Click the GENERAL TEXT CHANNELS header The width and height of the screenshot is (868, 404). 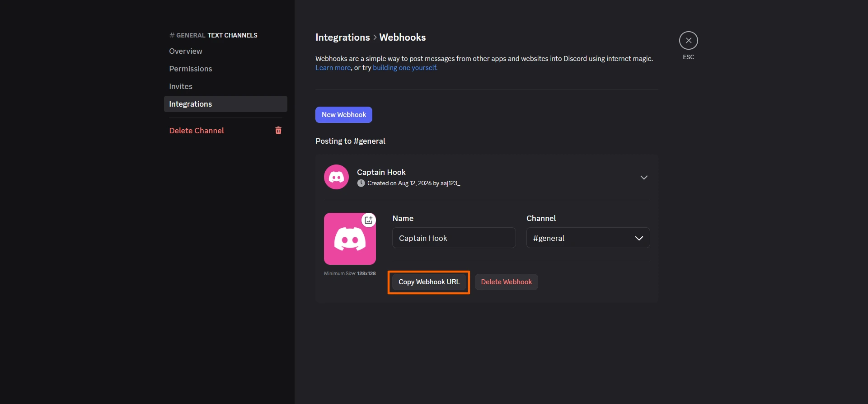pyautogui.click(x=213, y=35)
